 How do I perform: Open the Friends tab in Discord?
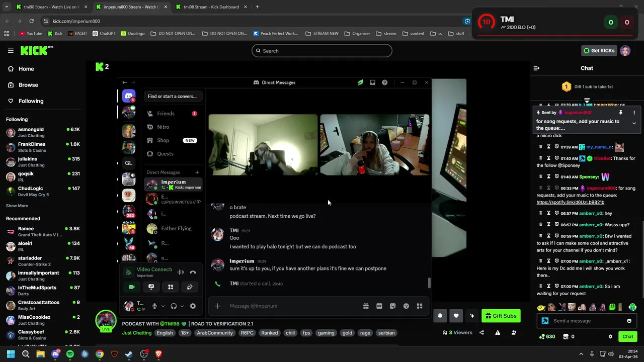tap(173, 114)
